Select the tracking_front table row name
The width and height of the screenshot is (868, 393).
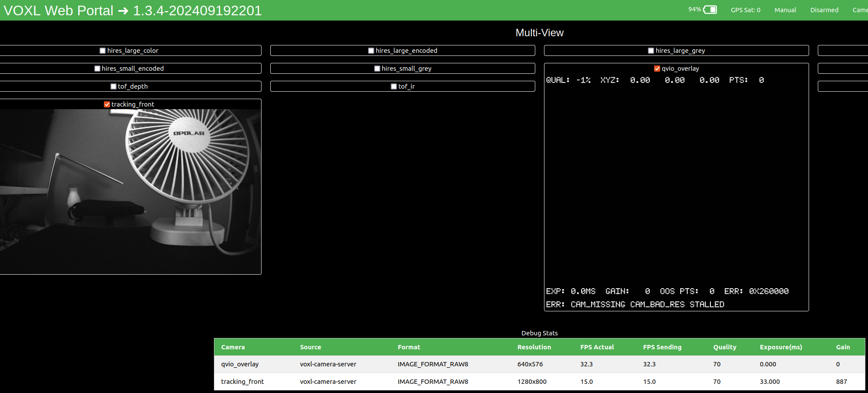tap(242, 382)
